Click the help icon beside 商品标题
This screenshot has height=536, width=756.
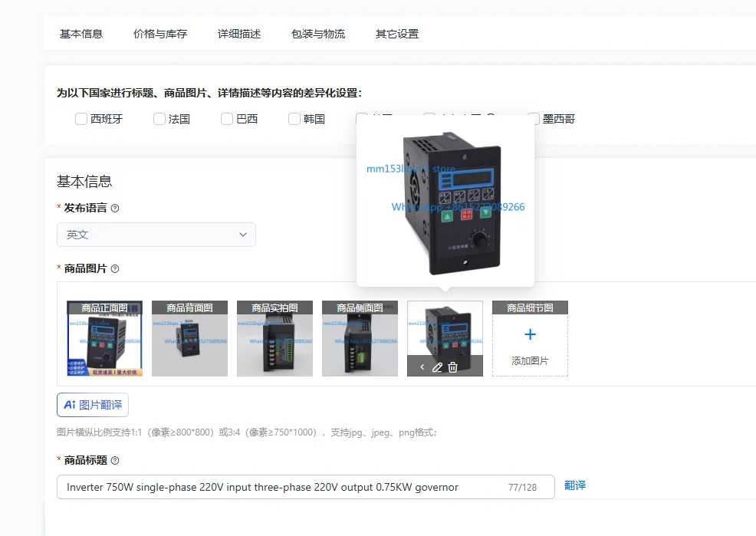click(115, 460)
